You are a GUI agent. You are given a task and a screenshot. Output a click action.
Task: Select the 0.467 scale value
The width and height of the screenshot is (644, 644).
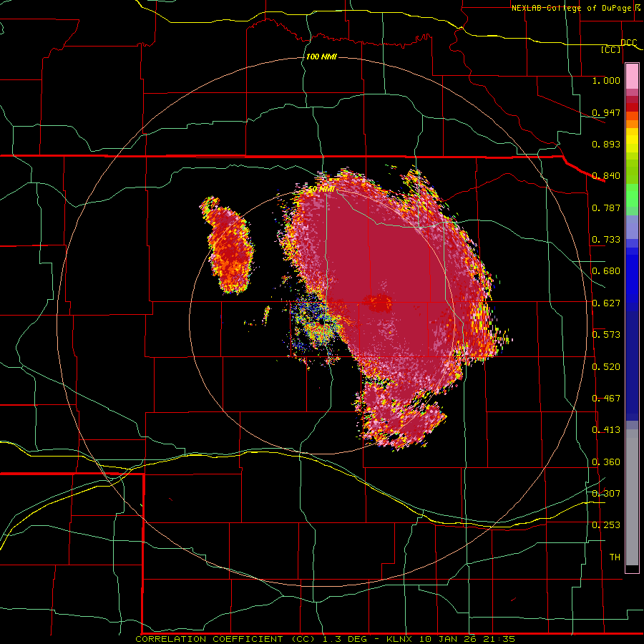pyautogui.click(x=606, y=399)
